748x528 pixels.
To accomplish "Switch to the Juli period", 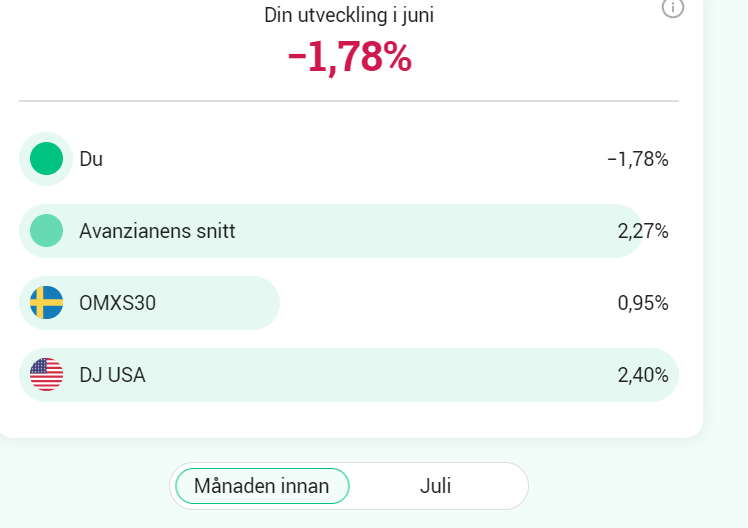I will [436, 486].
